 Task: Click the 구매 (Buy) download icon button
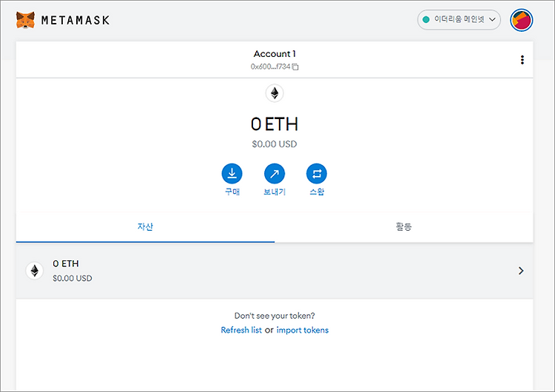(x=232, y=174)
